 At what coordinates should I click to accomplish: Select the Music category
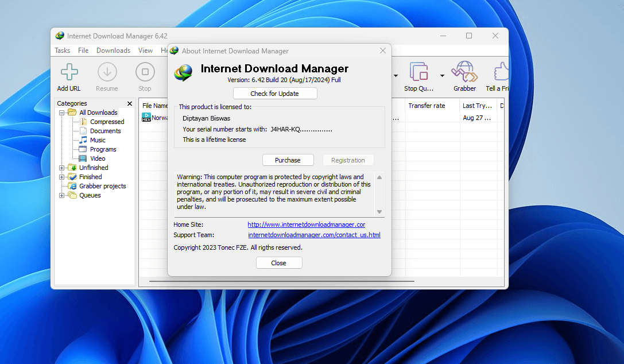tap(97, 140)
